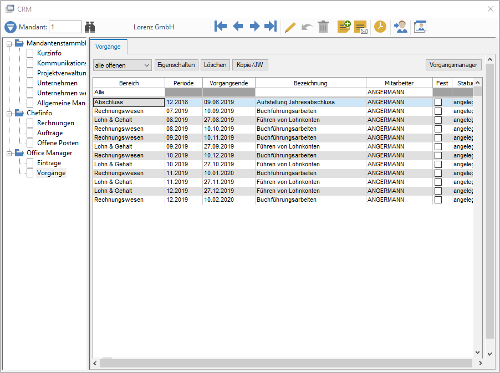Go to the next record arrow
Image resolution: width=500 pixels, height=373 pixels.
coord(255,26)
